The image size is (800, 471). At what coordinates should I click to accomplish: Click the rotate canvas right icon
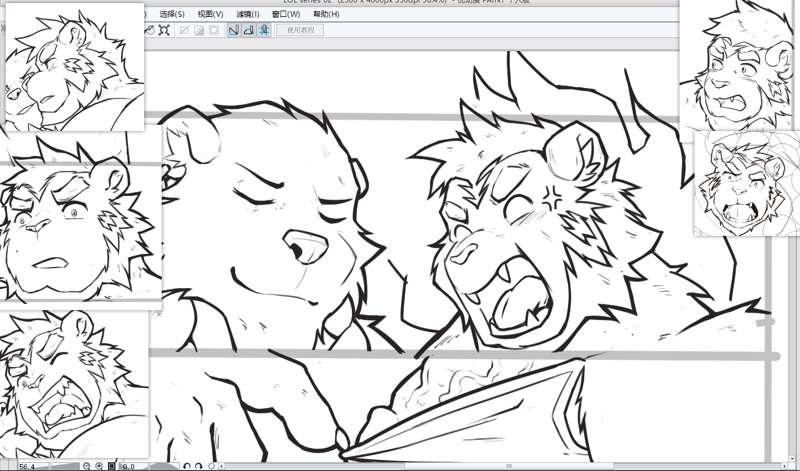click(x=198, y=466)
